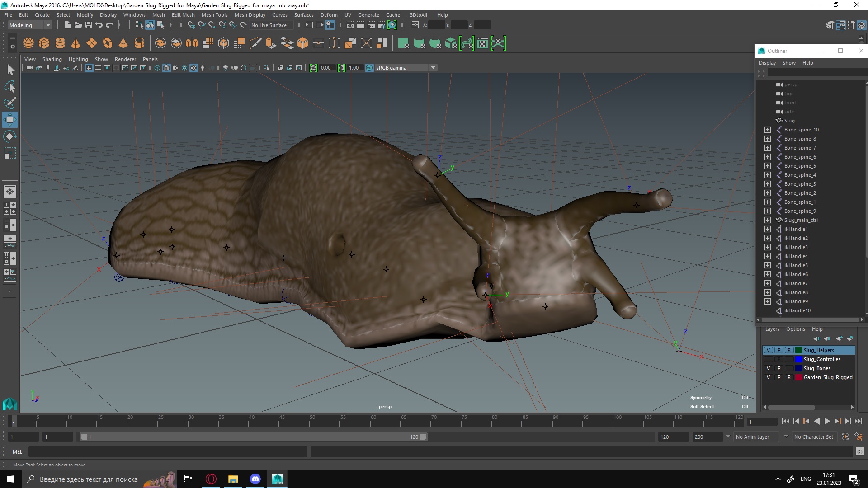The height and width of the screenshot is (488, 868).
Task: Click the polygon sphere shelf icon
Action: click(28, 43)
